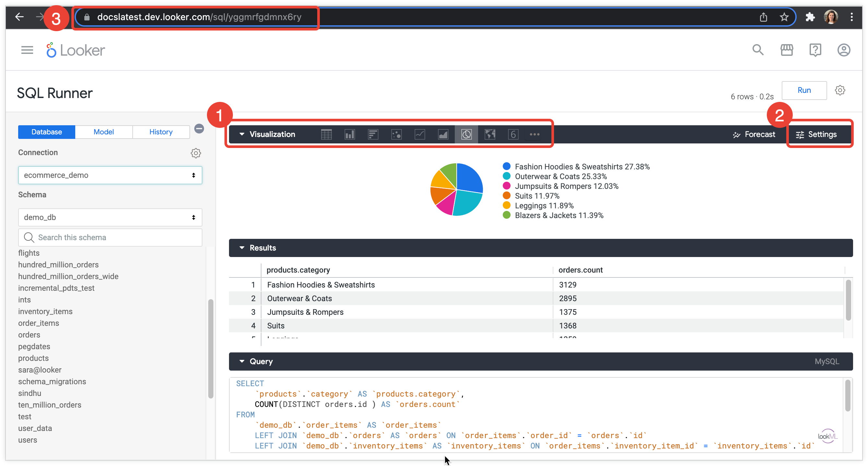Viewport: 868px width, 466px height.
Task: Select the map visualization icon
Action: [x=489, y=134]
